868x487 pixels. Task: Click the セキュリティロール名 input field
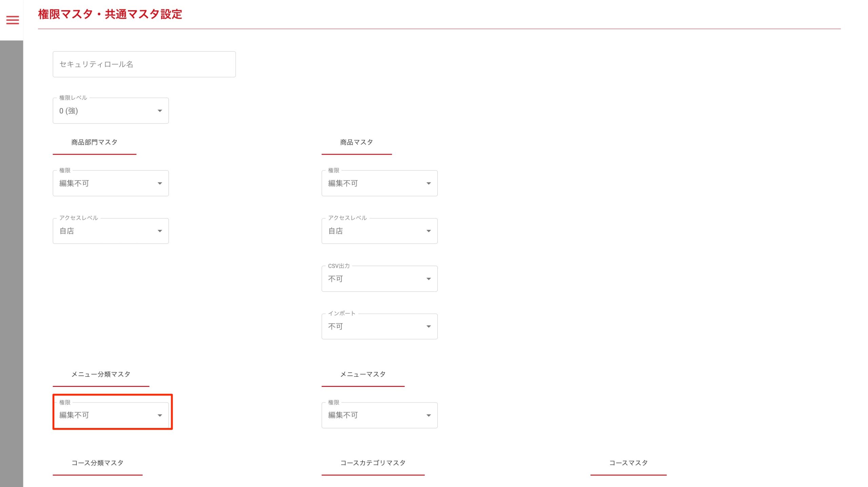pos(144,64)
